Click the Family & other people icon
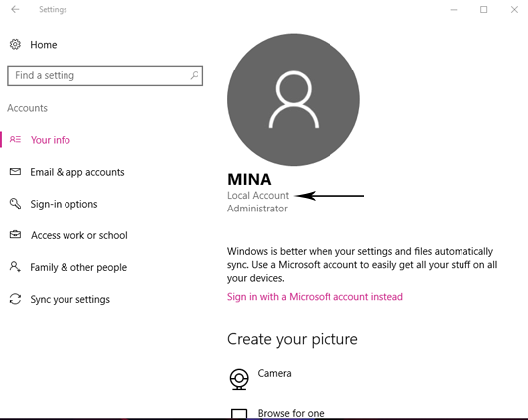 tap(15, 267)
